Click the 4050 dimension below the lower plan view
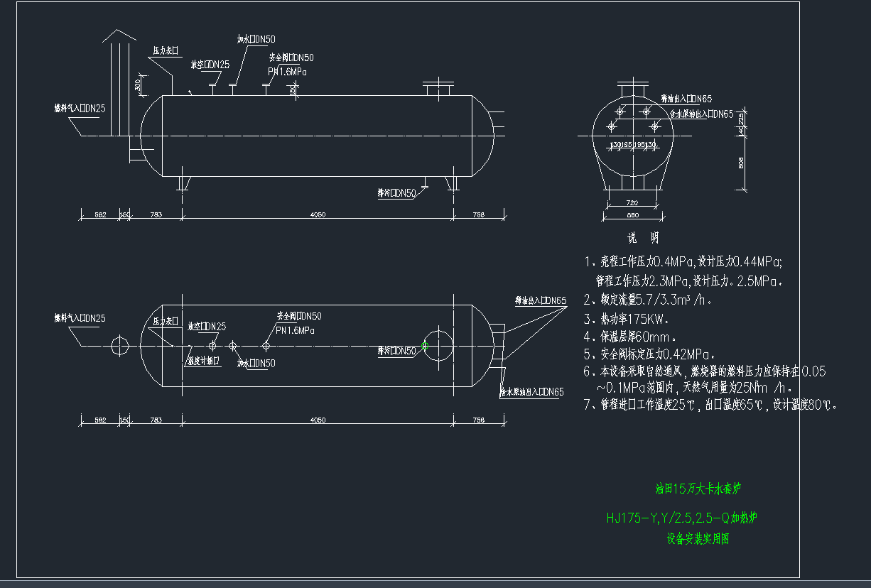The height and width of the screenshot is (588, 871). tap(318, 420)
